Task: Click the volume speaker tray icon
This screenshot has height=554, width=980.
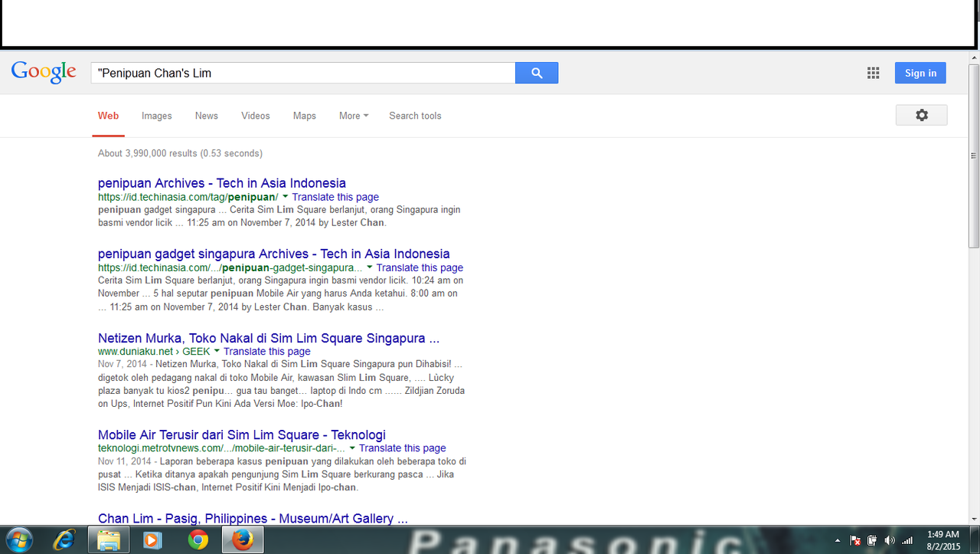Action: click(889, 540)
